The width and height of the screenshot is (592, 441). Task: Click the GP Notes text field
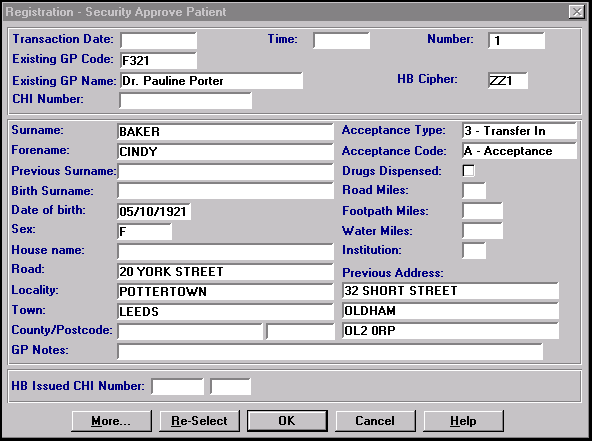pyautogui.click(x=330, y=352)
